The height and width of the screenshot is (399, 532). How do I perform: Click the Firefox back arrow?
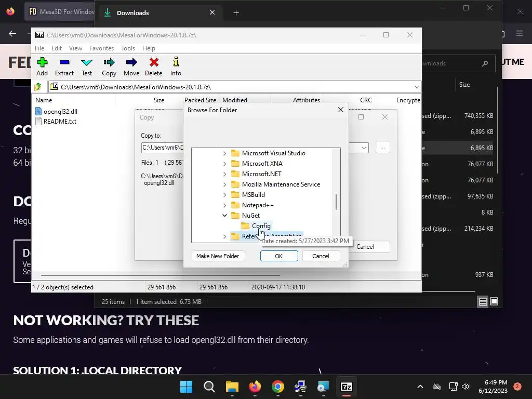pos(12,33)
